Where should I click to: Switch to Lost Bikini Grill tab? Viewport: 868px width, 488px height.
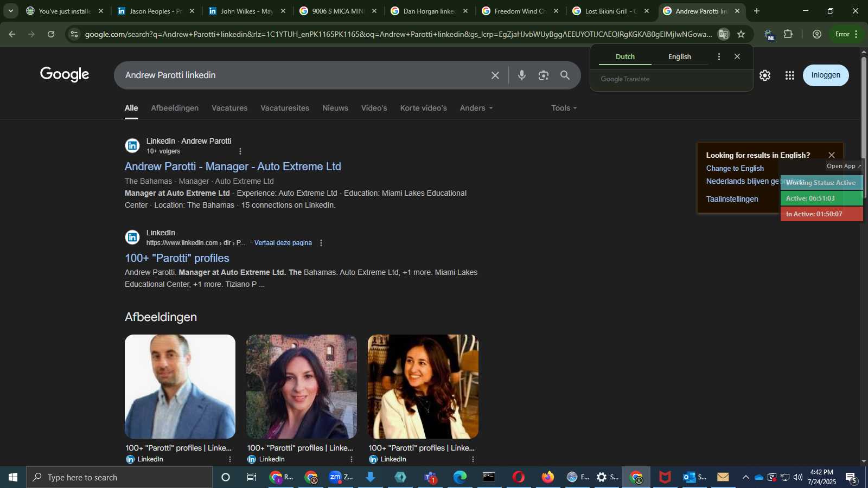610,11
